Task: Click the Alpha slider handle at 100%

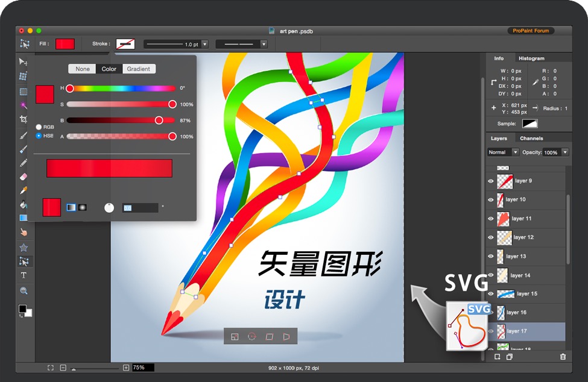Action: (172, 136)
